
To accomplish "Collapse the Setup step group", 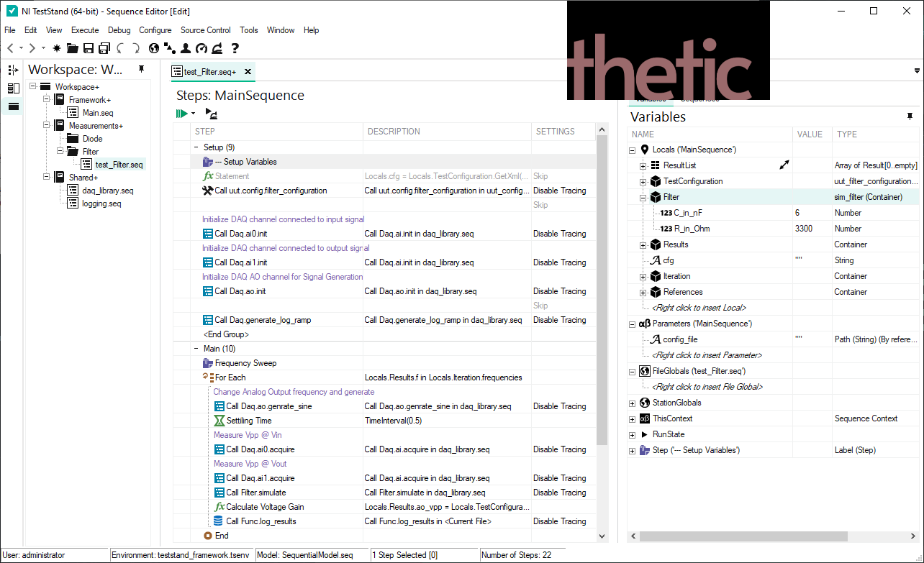I will pyautogui.click(x=196, y=147).
